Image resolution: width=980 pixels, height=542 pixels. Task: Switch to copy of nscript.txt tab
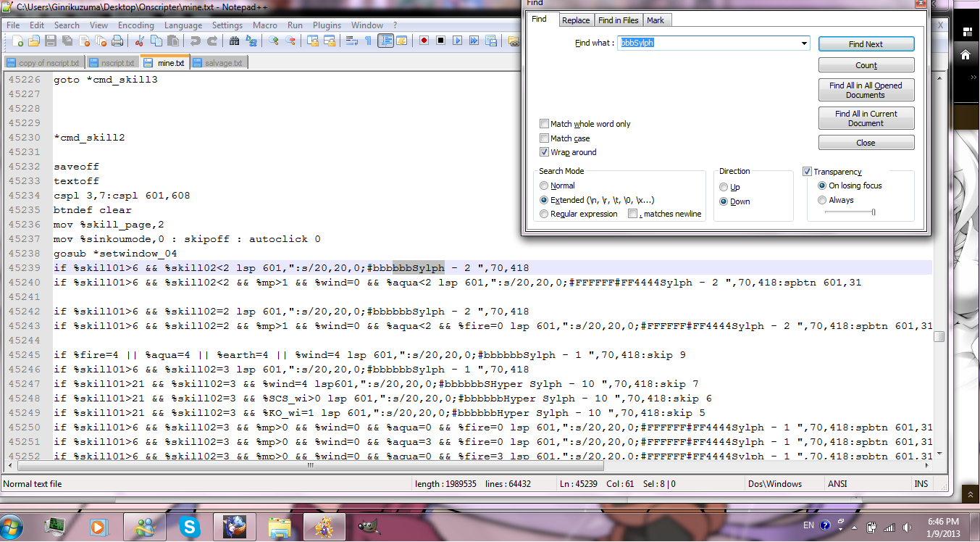44,63
